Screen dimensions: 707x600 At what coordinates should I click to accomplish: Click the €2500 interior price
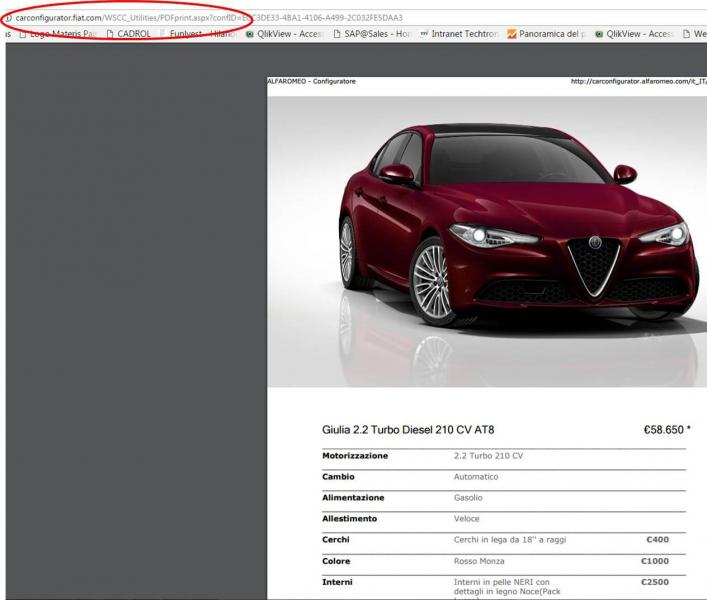655,582
